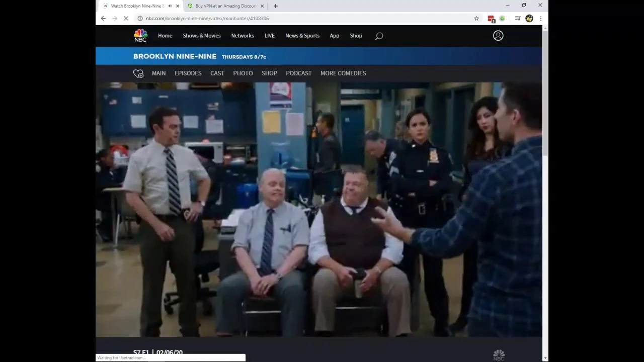644x362 pixels.
Task: Stop loading the page
Action: (x=126, y=18)
